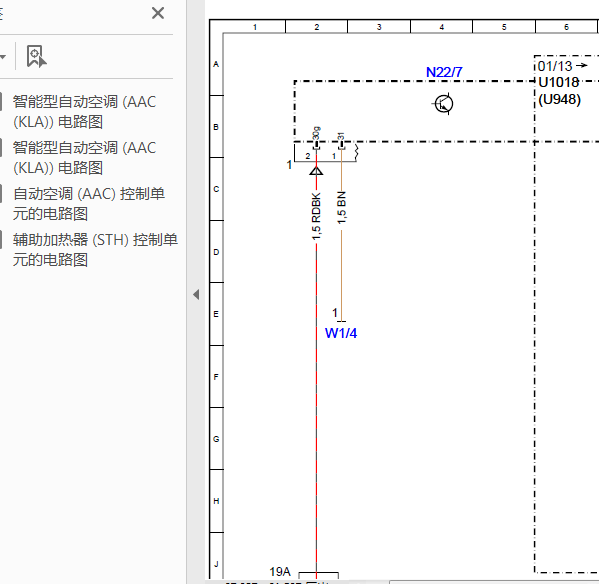Click the find current bookmark icon
The height and width of the screenshot is (584, 599).
pos(36,57)
